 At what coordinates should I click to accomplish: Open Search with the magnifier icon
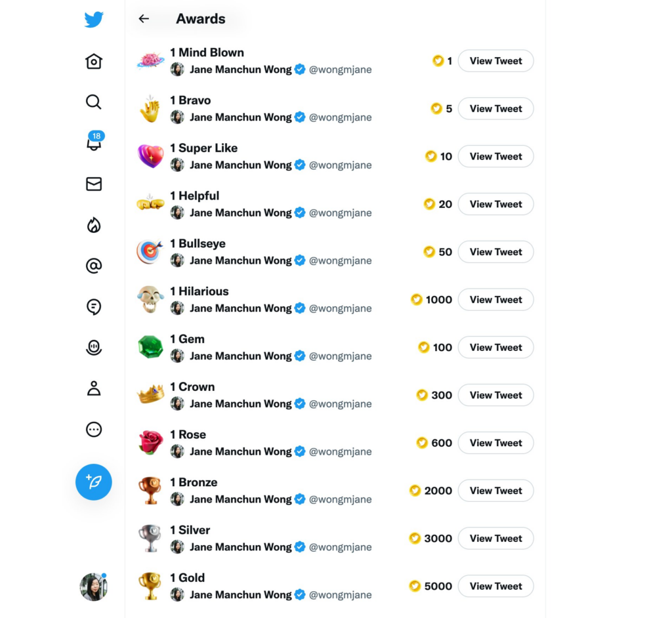click(94, 102)
